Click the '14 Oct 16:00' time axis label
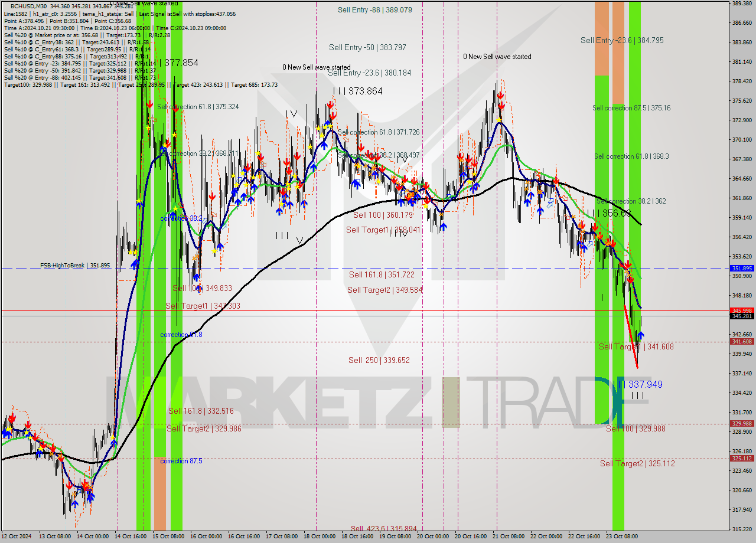756x543 pixels. point(132,537)
